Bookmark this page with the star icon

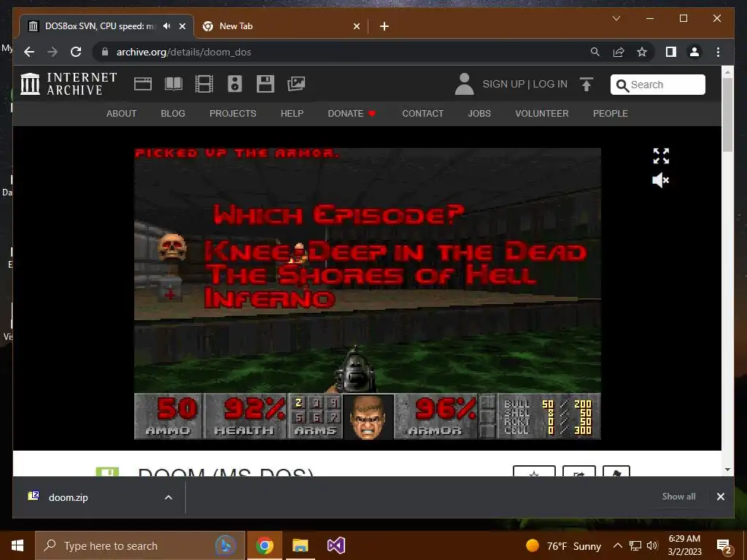click(x=642, y=52)
